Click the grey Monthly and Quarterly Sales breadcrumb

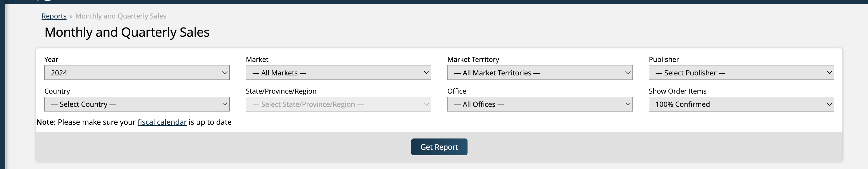[121, 16]
